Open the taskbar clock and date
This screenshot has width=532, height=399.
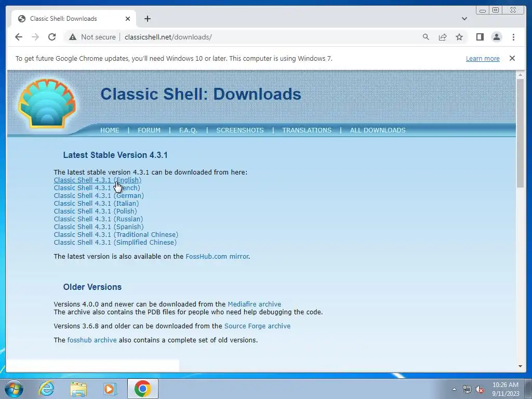pos(506,389)
